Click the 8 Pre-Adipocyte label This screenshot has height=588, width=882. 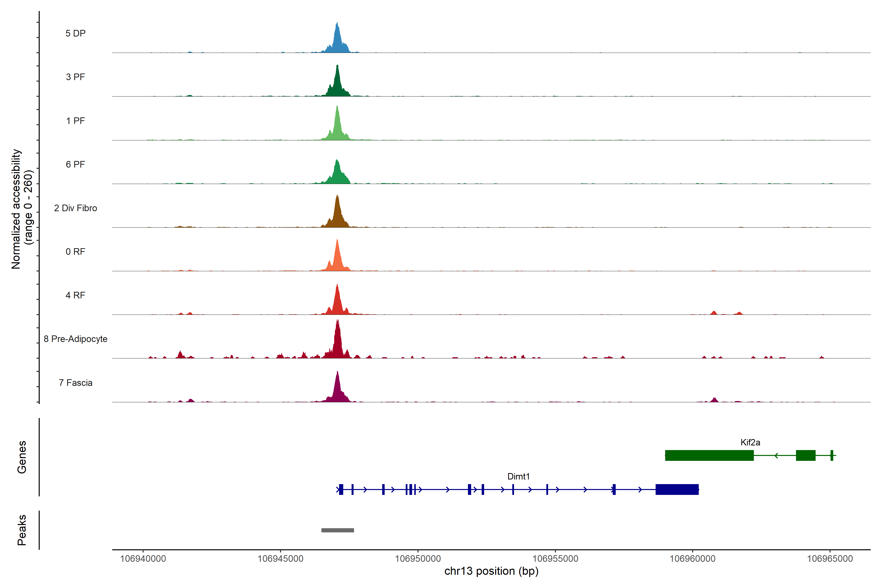[75, 339]
